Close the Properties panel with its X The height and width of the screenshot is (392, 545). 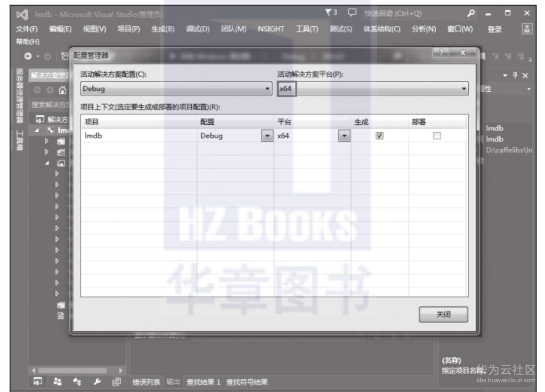pos(525,75)
